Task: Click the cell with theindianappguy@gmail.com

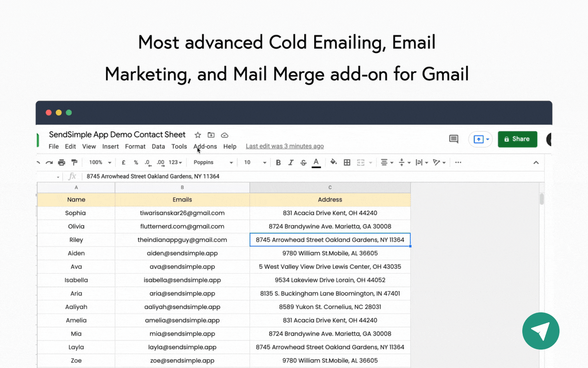Action: pyautogui.click(x=182, y=240)
